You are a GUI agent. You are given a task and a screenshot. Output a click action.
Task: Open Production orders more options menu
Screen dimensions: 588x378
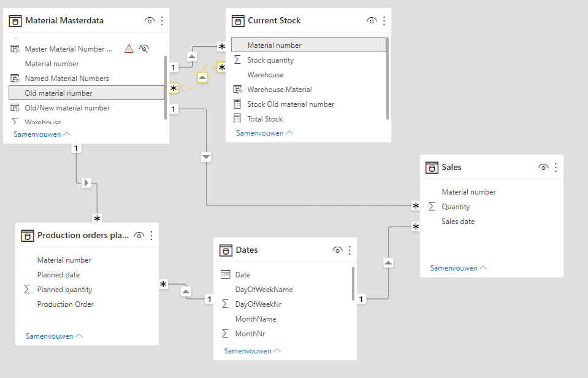(151, 236)
